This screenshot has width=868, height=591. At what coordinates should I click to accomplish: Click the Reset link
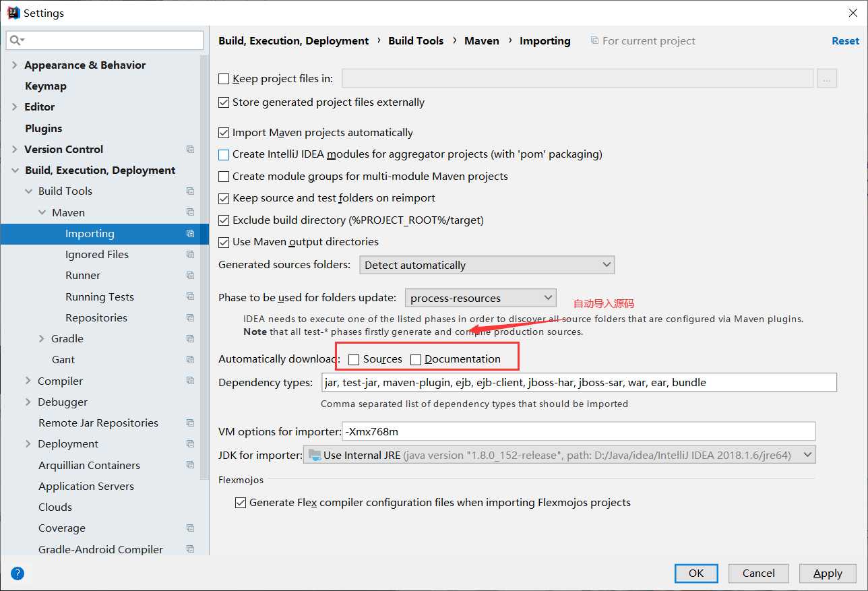845,40
